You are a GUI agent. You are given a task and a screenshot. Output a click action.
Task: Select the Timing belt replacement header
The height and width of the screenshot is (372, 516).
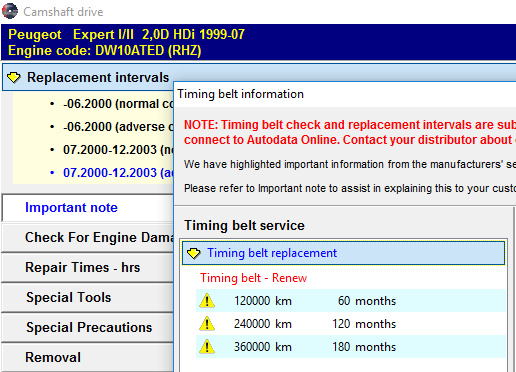343,253
